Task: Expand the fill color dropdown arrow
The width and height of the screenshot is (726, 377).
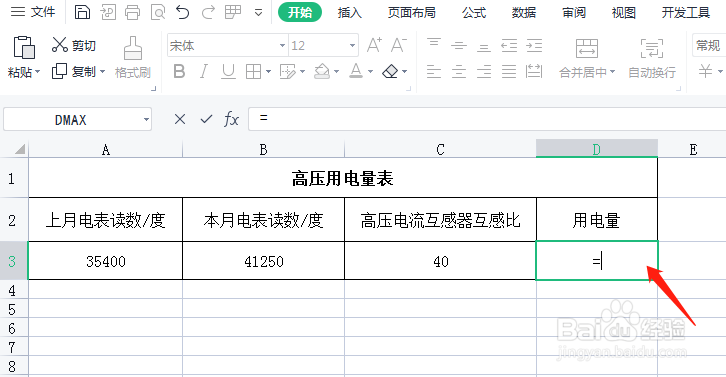Action: (x=336, y=72)
